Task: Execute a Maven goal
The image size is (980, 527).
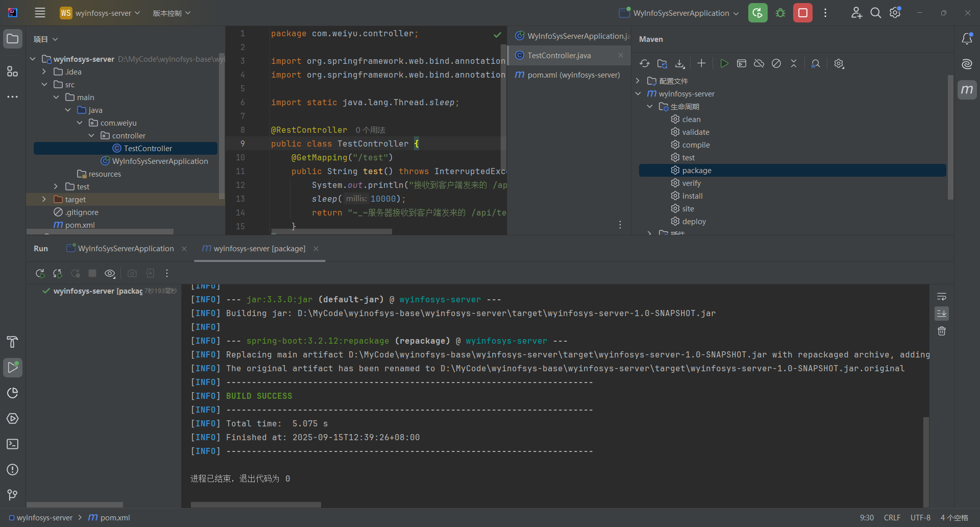Action: (x=742, y=63)
